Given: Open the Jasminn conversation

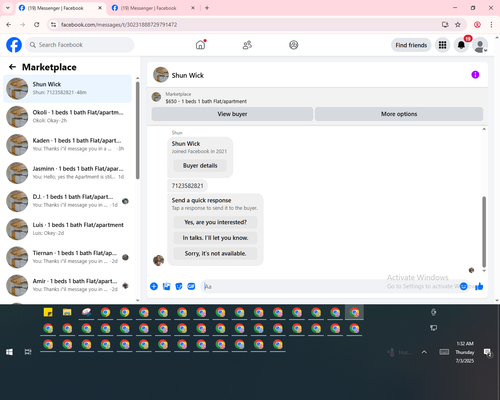Looking at the screenshot, I should [x=67, y=173].
